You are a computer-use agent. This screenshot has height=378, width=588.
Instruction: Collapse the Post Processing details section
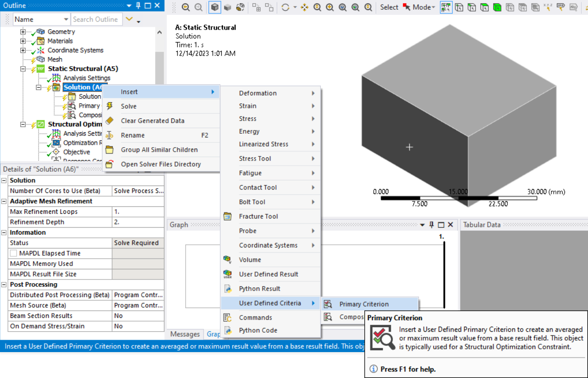4,285
